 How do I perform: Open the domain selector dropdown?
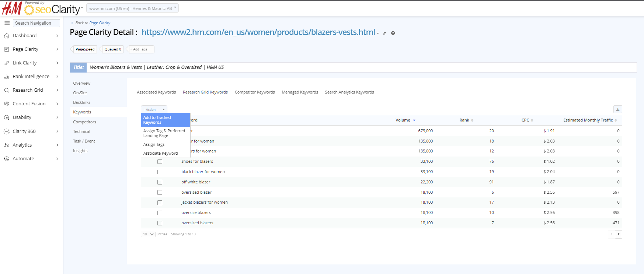132,8
